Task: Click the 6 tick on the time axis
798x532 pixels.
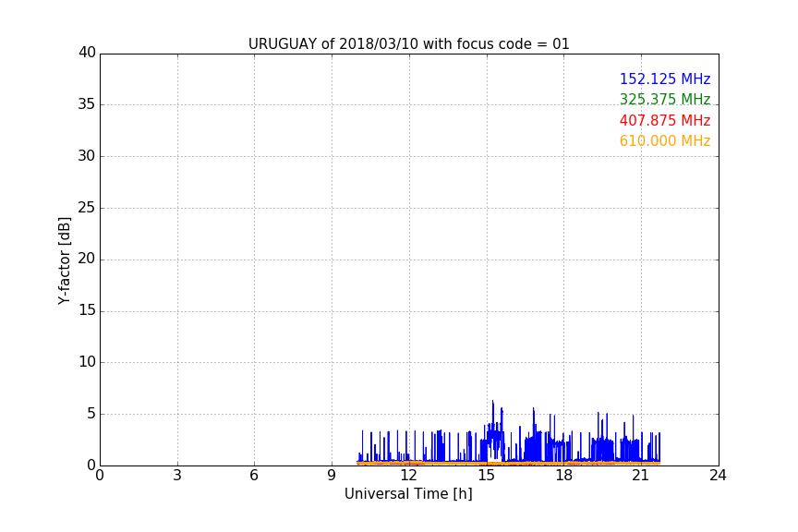Action: click(255, 476)
